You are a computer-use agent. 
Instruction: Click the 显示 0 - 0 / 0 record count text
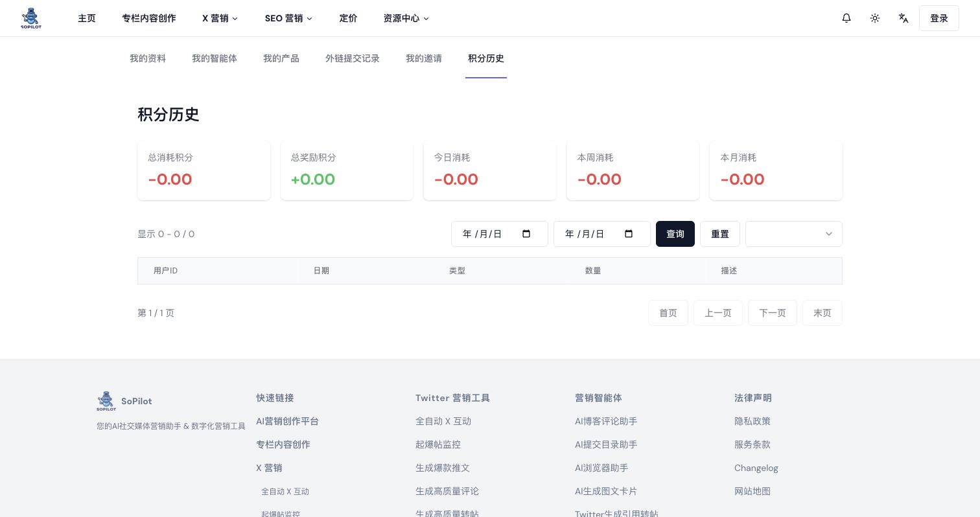(x=166, y=234)
